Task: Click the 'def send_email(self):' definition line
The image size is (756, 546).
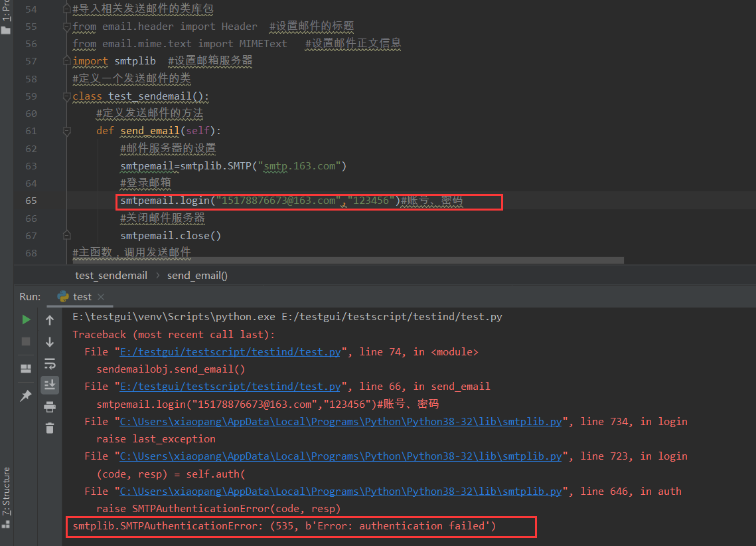Action: [159, 132]
